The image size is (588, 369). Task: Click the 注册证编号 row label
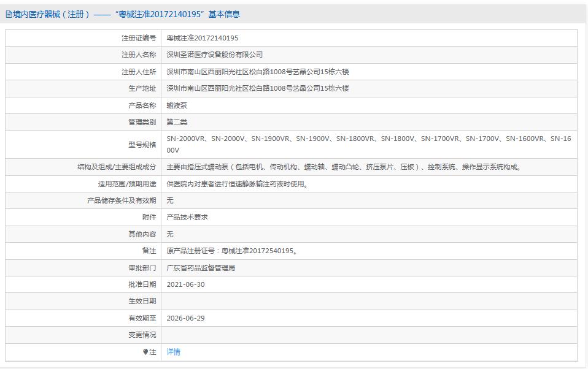click(139, 38)
